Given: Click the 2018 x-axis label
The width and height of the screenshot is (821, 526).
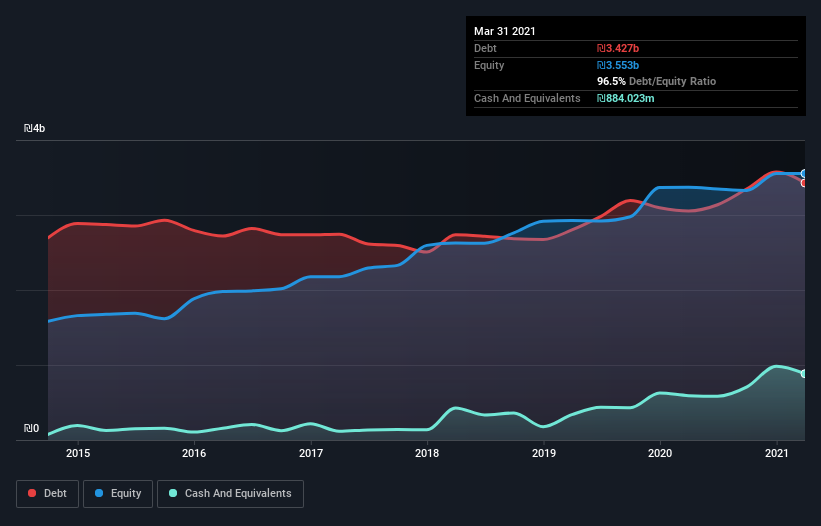Looking at the screenshot, I should pos(427,453).
